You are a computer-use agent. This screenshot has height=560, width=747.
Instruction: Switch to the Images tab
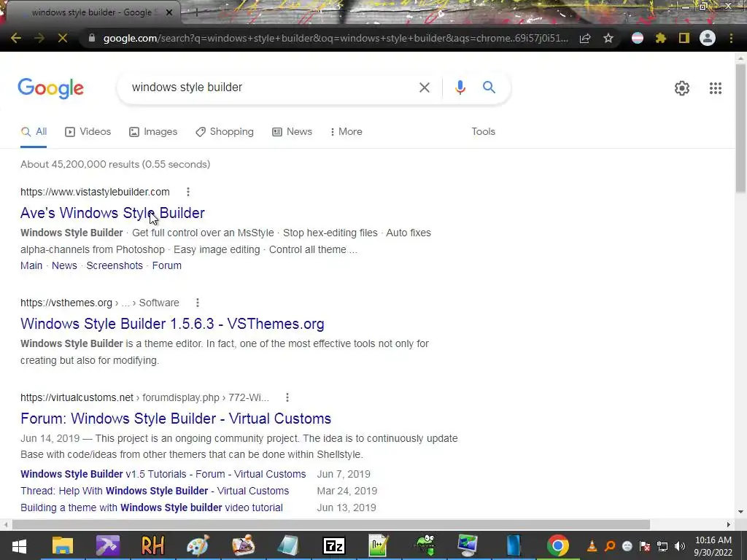[x=153, y=132]
